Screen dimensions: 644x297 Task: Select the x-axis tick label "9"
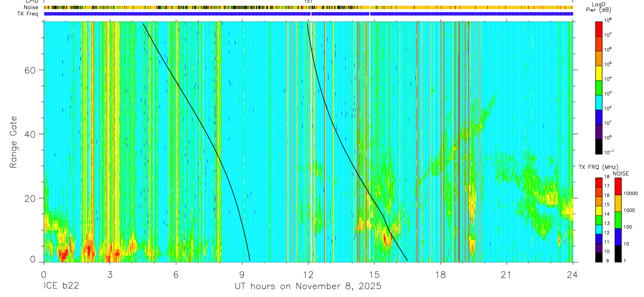click(x=242, y=274)
